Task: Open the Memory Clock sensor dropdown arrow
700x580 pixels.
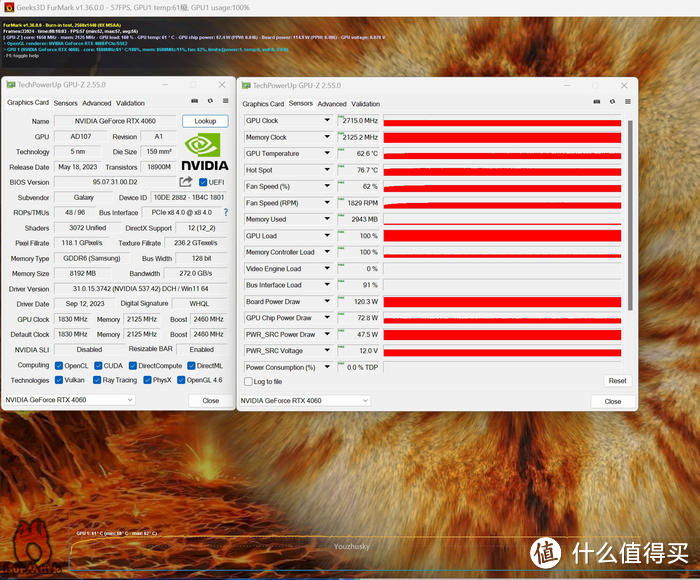Action: (x=327, y=137)
